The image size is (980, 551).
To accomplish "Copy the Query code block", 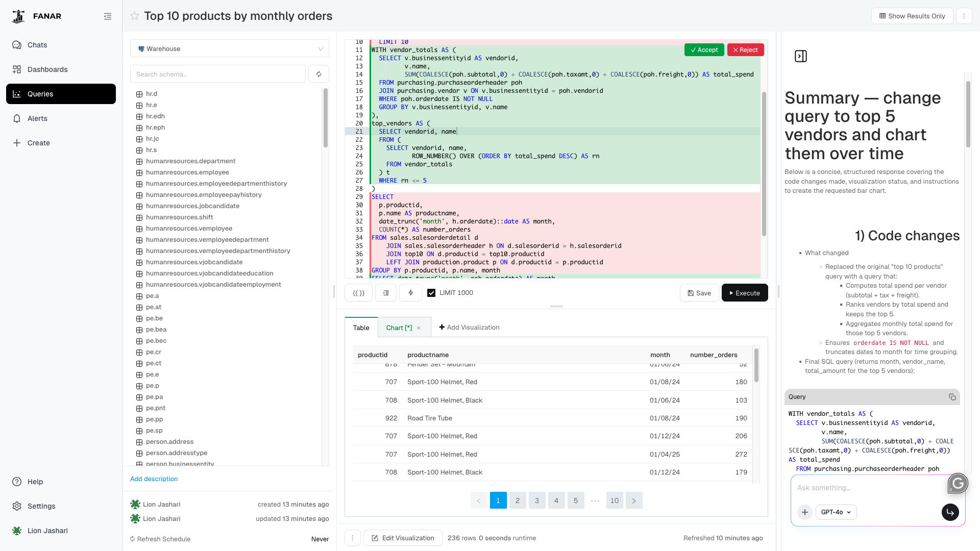I will (952, 397).
